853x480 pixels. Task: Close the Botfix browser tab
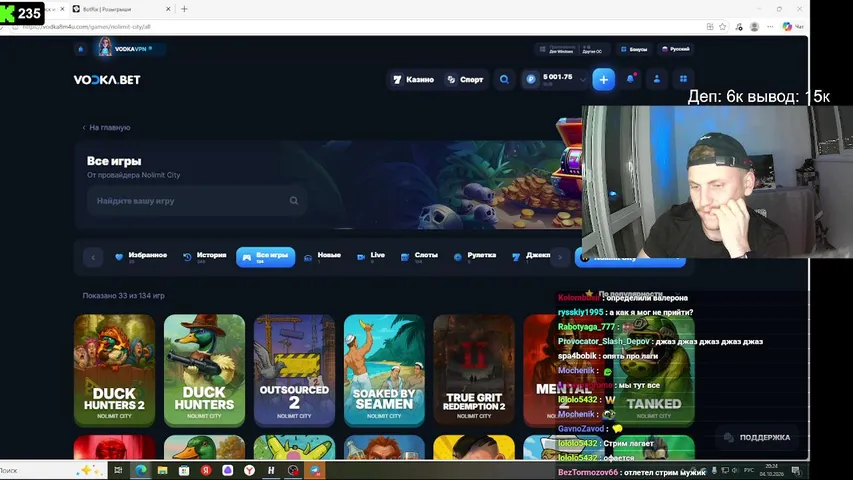(x=168, y=9)
